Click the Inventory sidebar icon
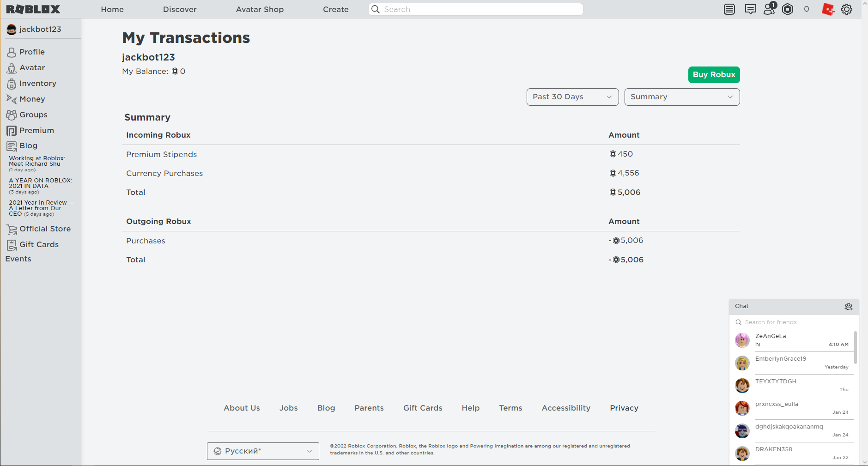 (12, 84)
